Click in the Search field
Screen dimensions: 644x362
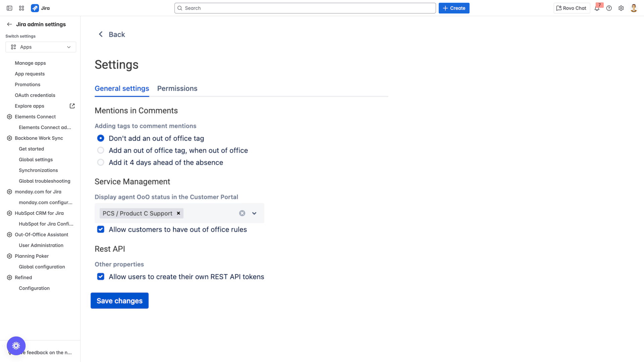click(x=305, y=8)
